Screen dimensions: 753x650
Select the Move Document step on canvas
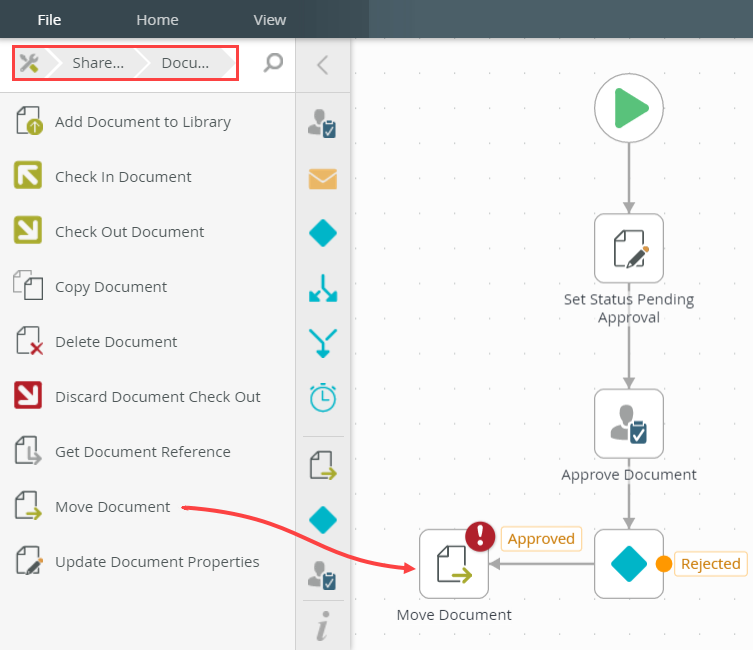[x=454, y=564]
